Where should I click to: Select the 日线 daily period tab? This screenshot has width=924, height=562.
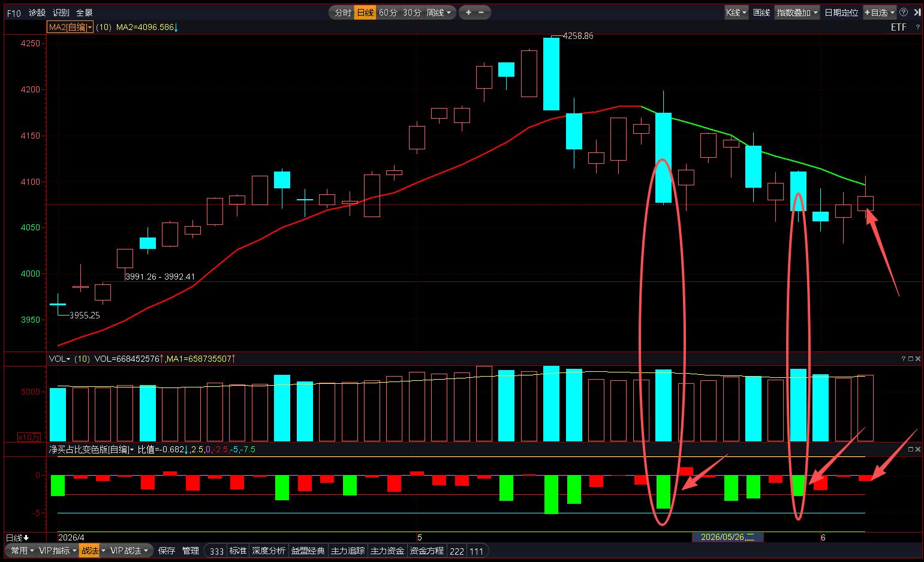[365, 12]
